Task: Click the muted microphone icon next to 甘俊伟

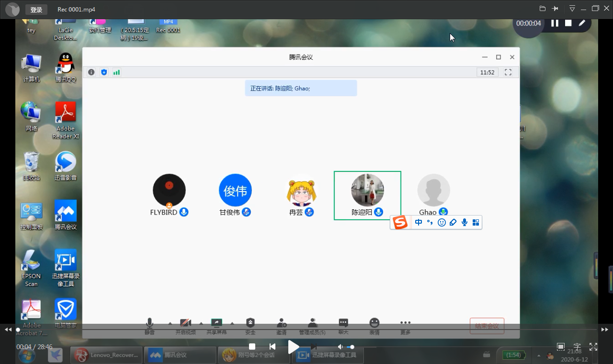Action: (246, 212)
